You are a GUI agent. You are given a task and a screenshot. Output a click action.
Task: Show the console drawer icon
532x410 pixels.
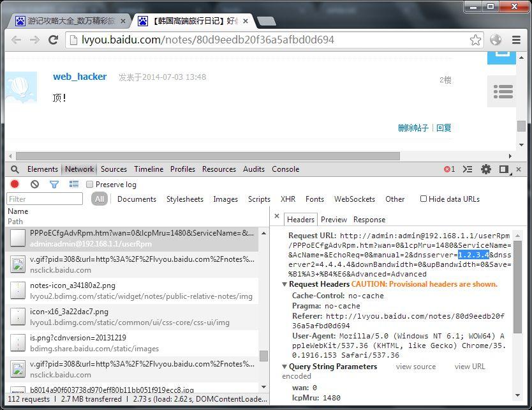468,169
